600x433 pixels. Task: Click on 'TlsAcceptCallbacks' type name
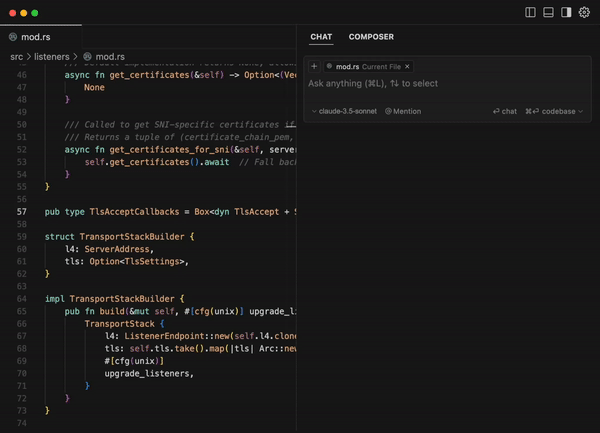coord(134,212)
